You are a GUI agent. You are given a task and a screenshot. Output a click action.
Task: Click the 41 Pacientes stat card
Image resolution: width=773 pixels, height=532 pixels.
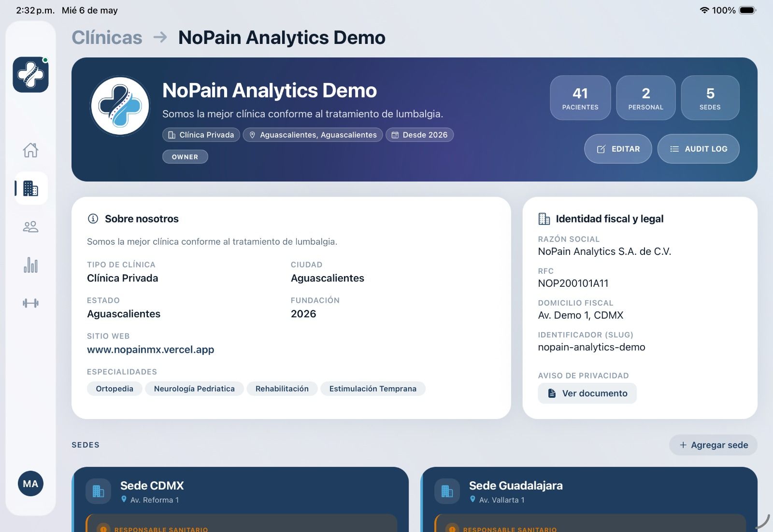click(x=580, y=98)
